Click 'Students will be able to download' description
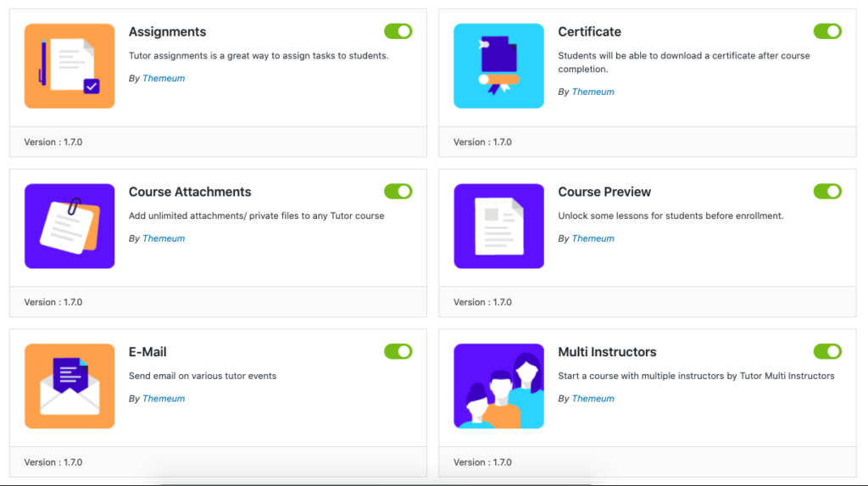The height and width of the screenshot is (486, 868). [684, 62]
